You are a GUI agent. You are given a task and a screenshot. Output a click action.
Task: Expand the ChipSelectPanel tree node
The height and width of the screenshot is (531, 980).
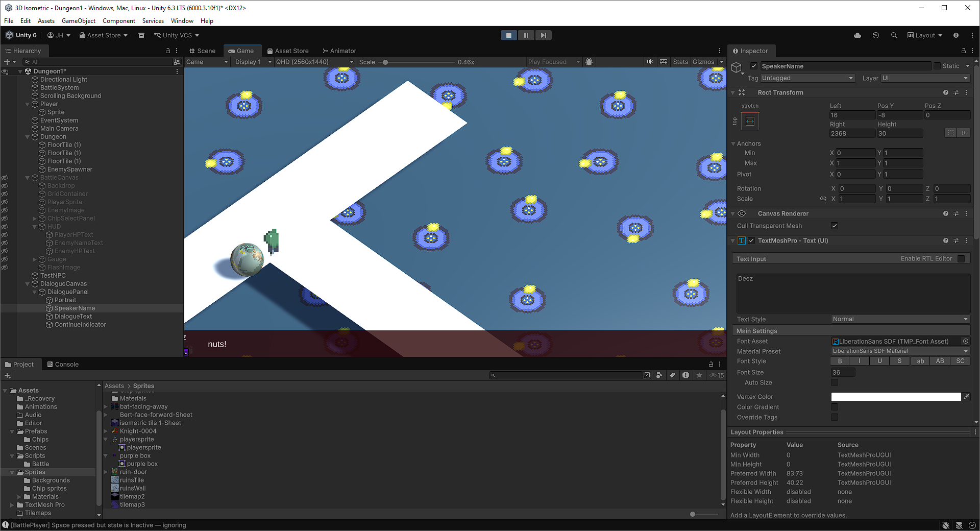pyautogui.click(x=35, y=219)
